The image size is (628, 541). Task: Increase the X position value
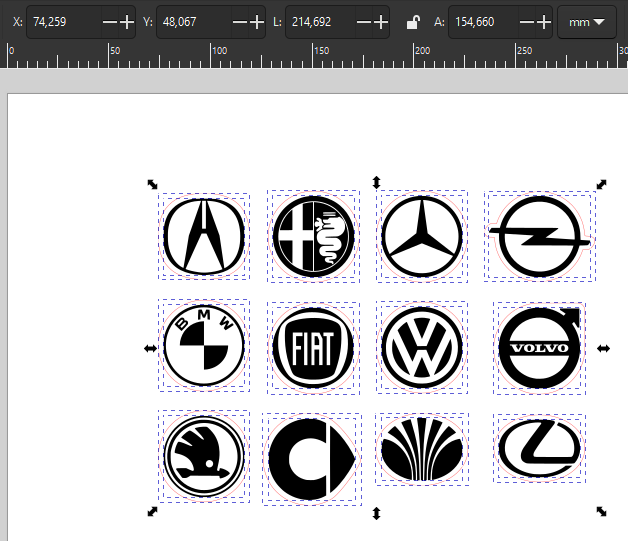click(127, 22)
